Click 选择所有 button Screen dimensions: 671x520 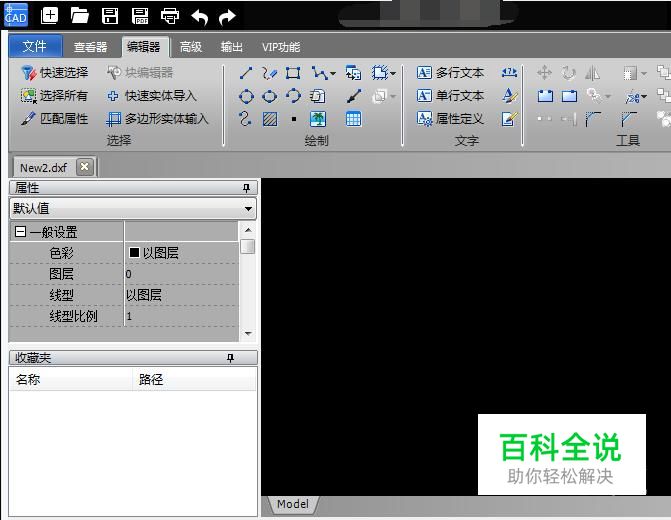click(54, 95)
